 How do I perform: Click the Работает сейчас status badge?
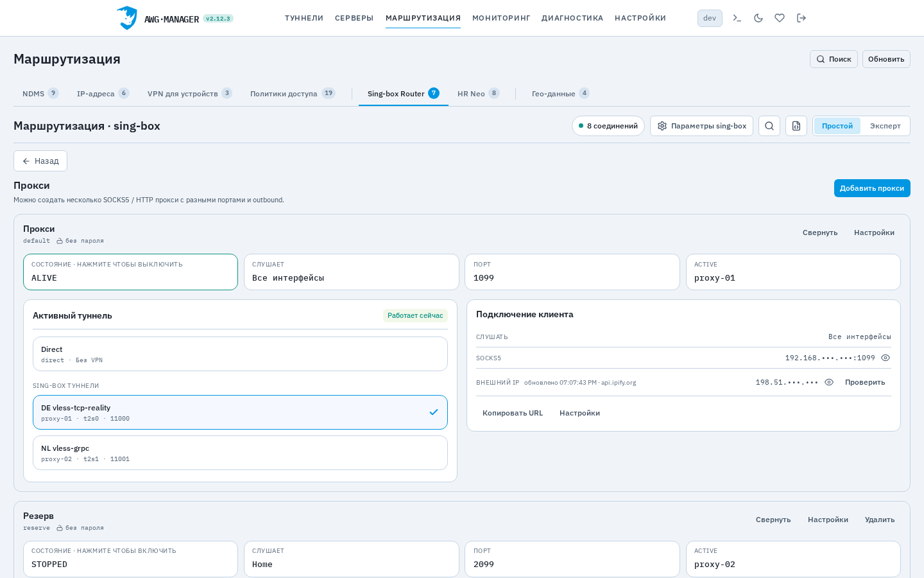point(415,315)
